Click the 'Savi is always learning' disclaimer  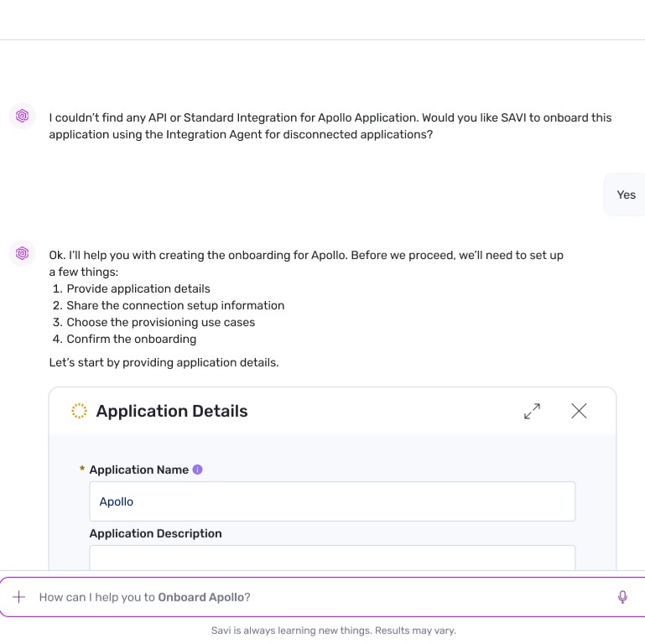coord(334,631)
